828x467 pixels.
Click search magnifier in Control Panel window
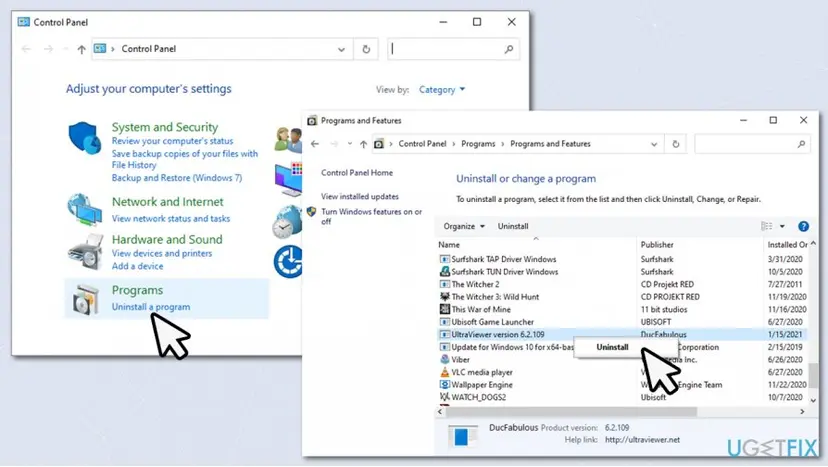tap(509, 49)
